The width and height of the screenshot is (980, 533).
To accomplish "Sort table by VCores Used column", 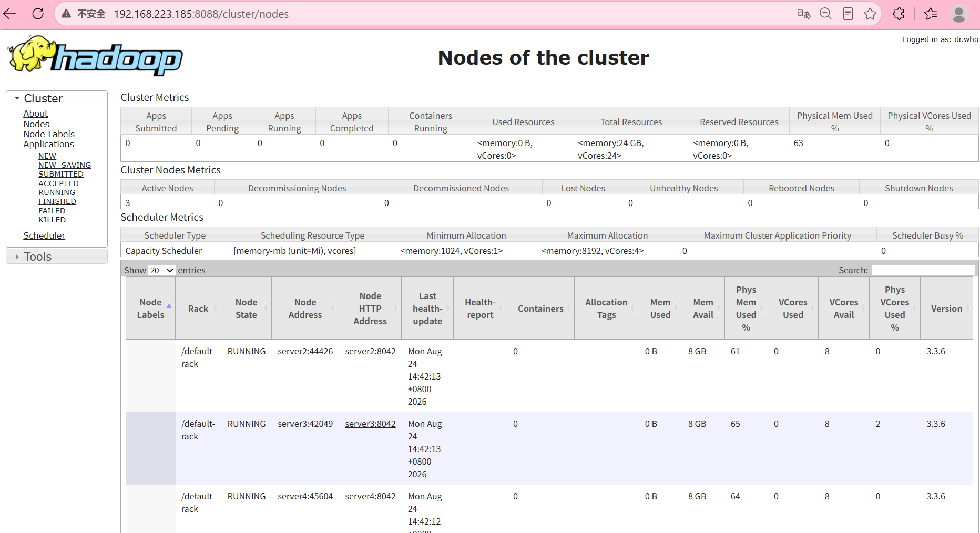I will click(793, 309).
